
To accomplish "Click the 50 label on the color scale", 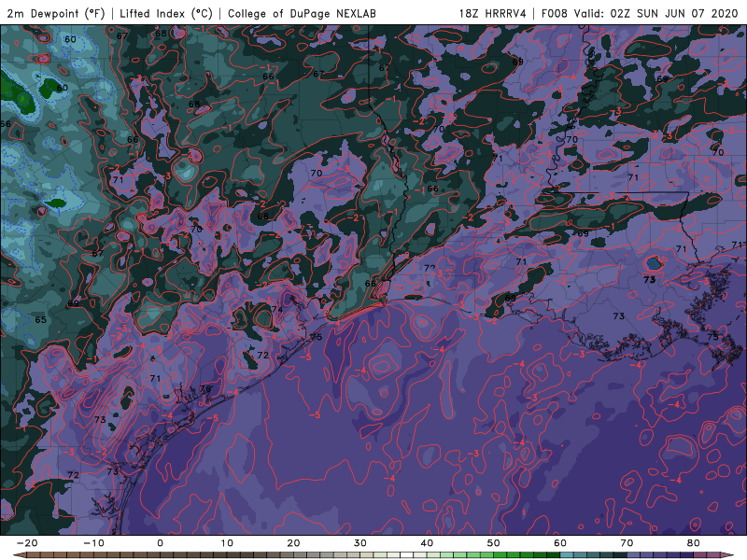I will point(494,543).
